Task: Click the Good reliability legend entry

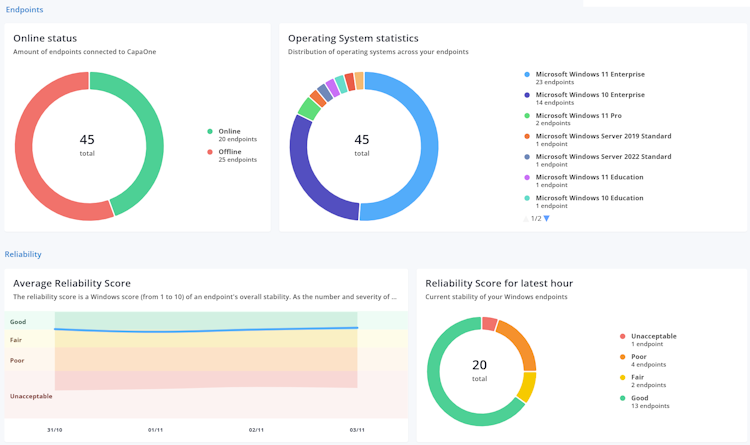Action: tap(645, 401)
